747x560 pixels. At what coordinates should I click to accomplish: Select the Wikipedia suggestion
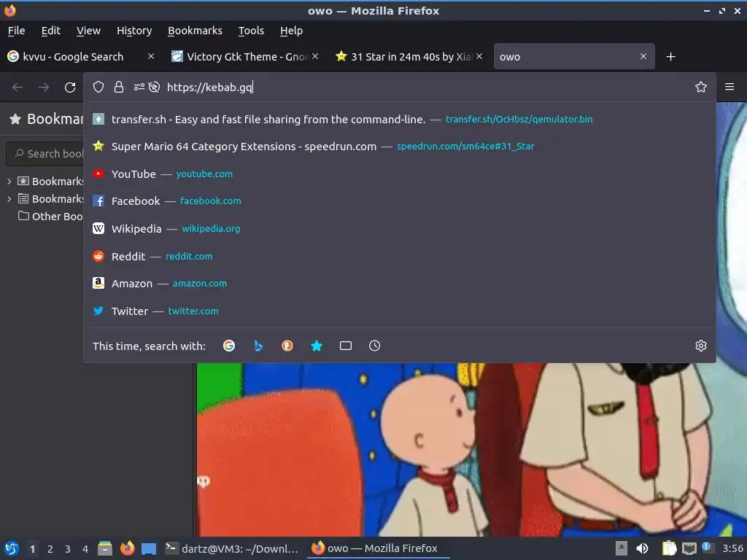[x=400, y=228]
